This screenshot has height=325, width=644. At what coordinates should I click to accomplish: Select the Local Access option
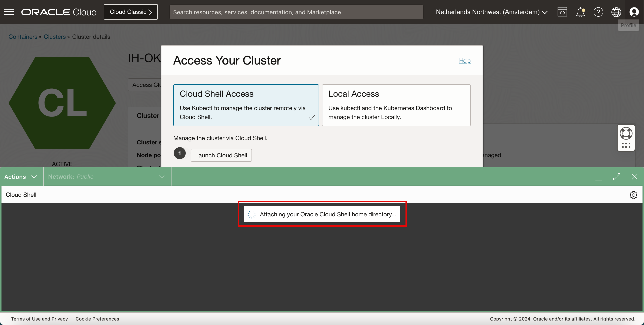(396, 105)
